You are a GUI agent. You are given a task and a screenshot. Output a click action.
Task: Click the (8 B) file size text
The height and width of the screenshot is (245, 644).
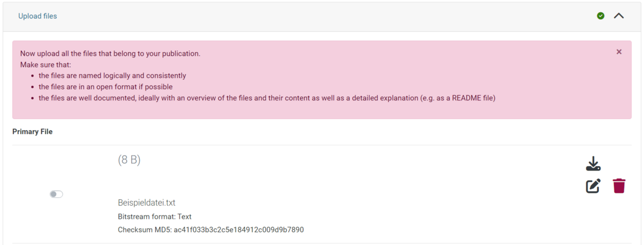tap(129, 160)
